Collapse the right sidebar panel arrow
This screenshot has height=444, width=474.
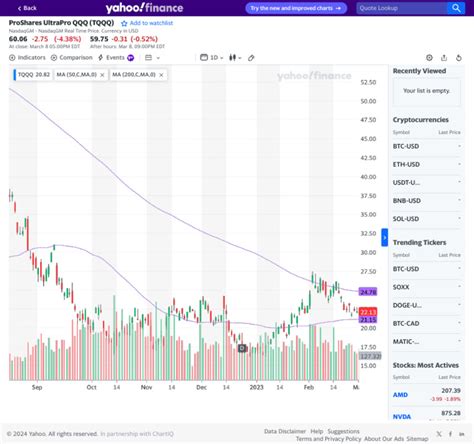click(385, 237)
